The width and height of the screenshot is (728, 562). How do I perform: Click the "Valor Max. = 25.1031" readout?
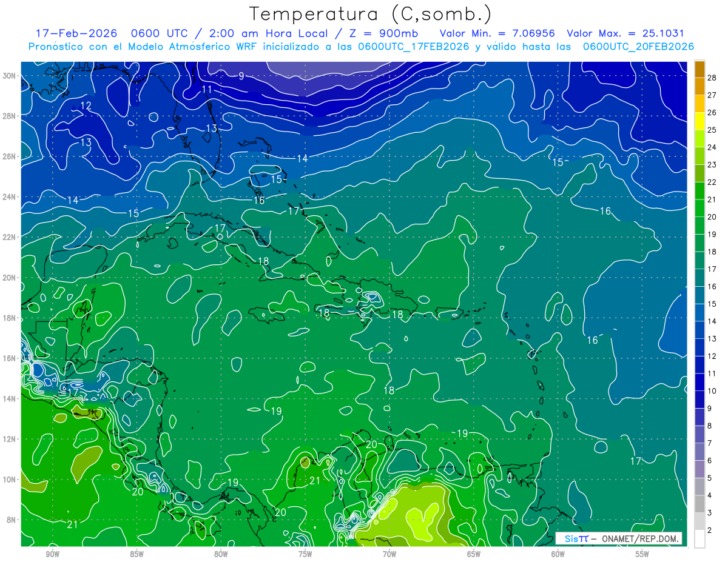pos(625,33)
